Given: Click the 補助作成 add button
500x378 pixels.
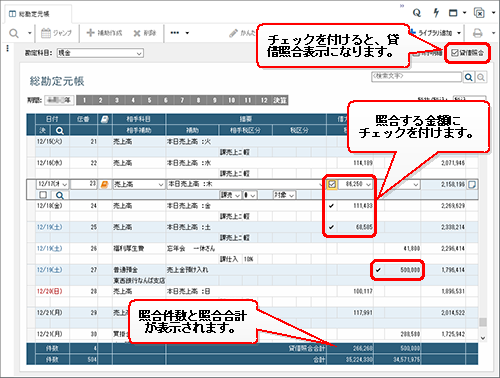Looking at the screenshot, I should click(104, 33).
